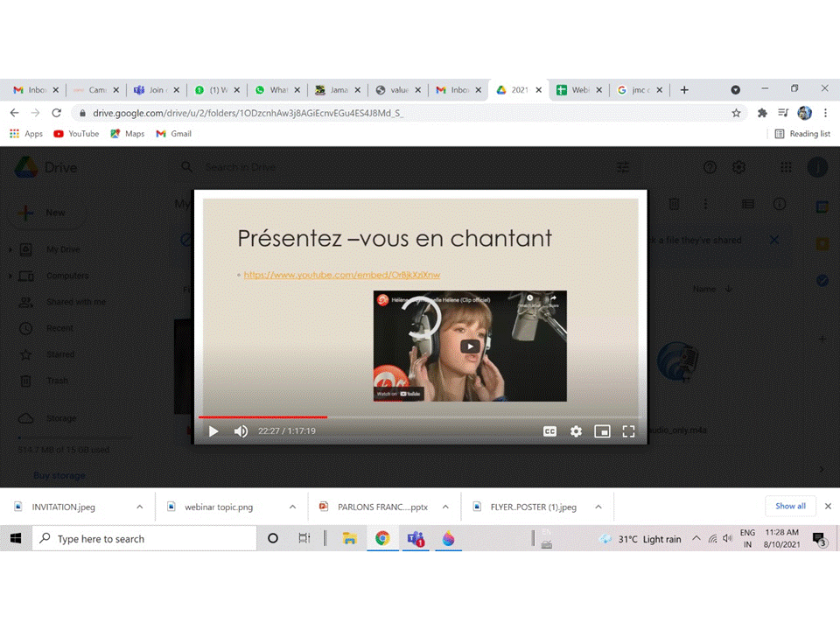Bookmark this page with the star icon
Screen dimensions: 840x630
click(x=736, y=113)
